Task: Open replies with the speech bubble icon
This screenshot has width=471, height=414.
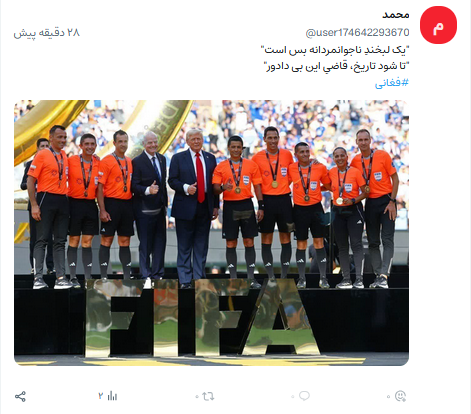Action: 304,396
